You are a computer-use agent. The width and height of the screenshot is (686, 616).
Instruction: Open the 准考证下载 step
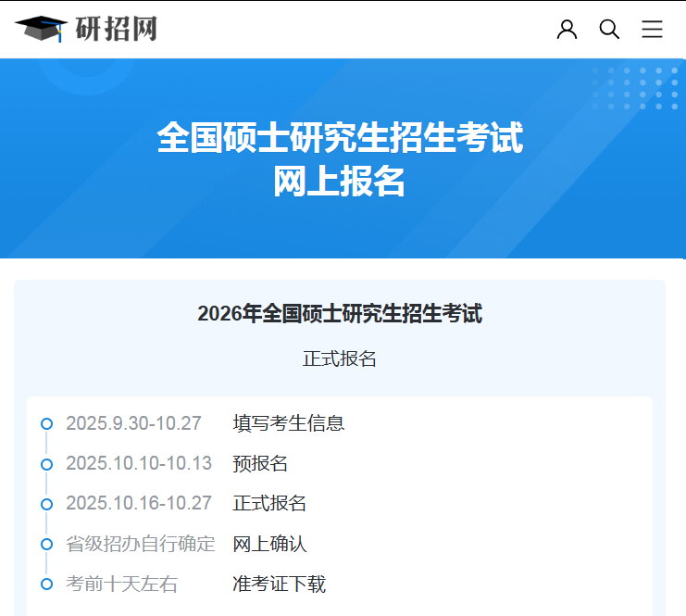pos(279,584)
